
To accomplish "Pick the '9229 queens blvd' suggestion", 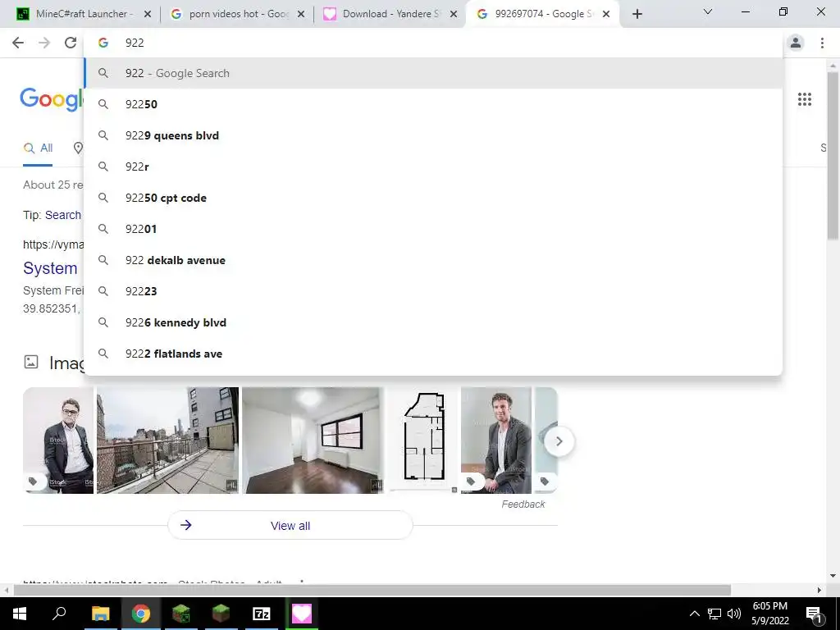I will pos(433,135).
